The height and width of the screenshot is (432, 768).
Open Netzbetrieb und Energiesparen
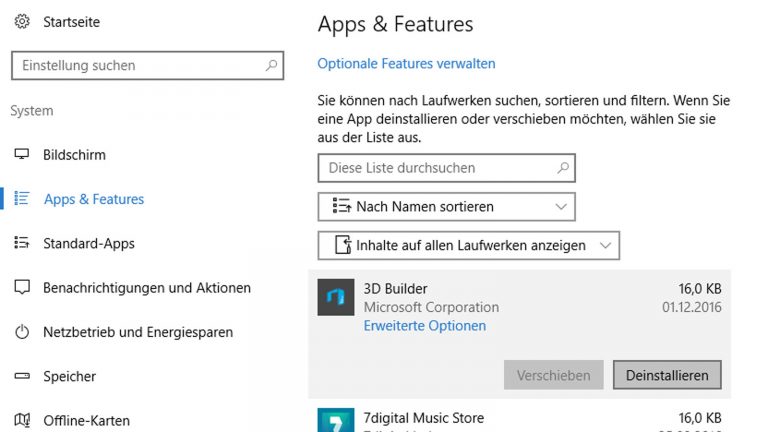(x=138, y=332)
